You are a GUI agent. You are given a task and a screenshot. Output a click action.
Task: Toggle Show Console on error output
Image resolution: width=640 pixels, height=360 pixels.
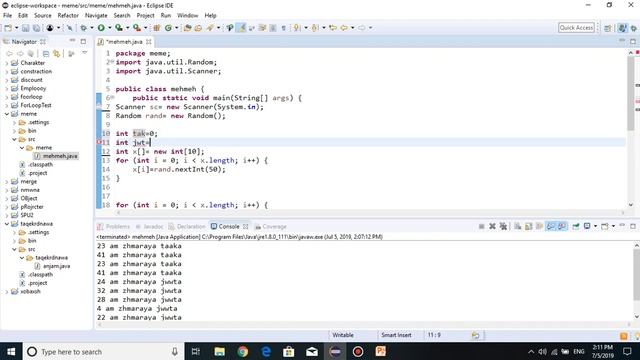(x=562, y=226)
